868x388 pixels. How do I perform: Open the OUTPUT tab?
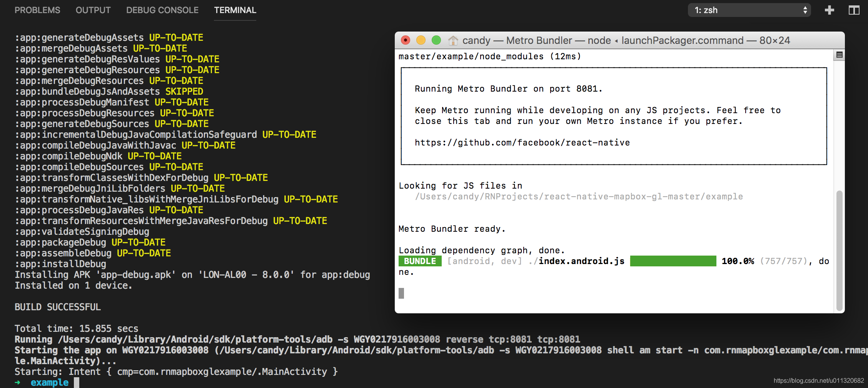pyautogui.click(x=93, y=10)
